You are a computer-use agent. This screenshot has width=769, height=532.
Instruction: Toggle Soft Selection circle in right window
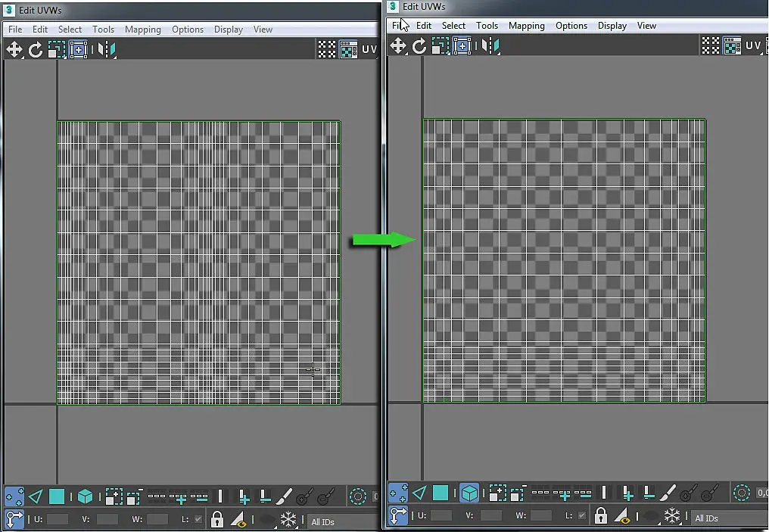tap(742, 493)
